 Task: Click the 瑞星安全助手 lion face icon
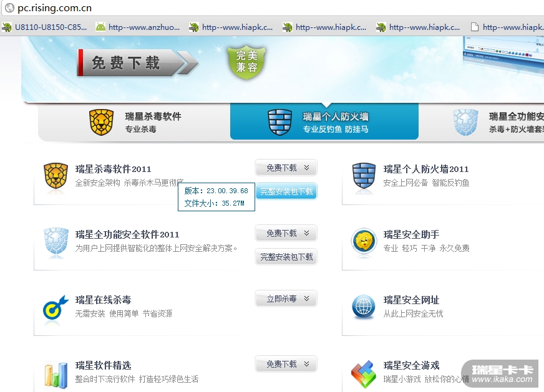364,241
